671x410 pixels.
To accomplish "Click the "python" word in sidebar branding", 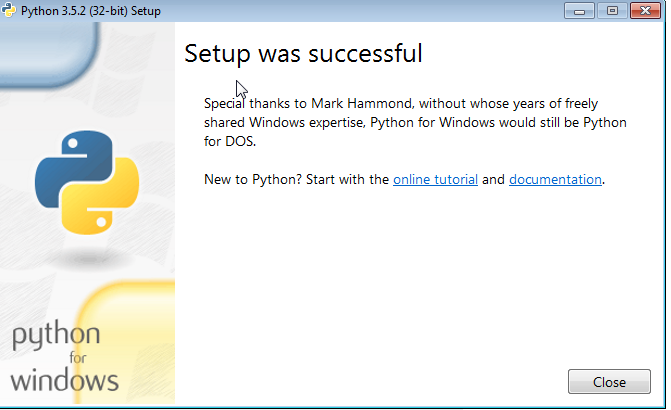I will click(56, 337).
